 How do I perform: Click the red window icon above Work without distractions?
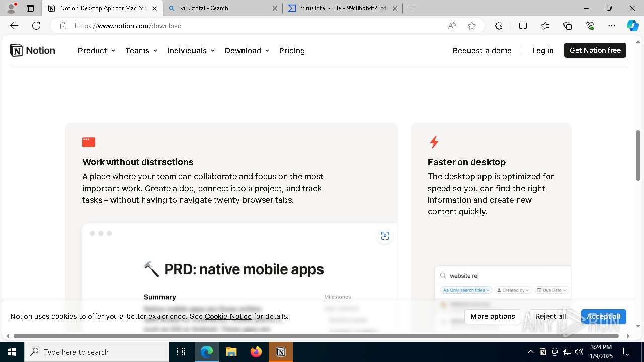click(x=89, y=142)
